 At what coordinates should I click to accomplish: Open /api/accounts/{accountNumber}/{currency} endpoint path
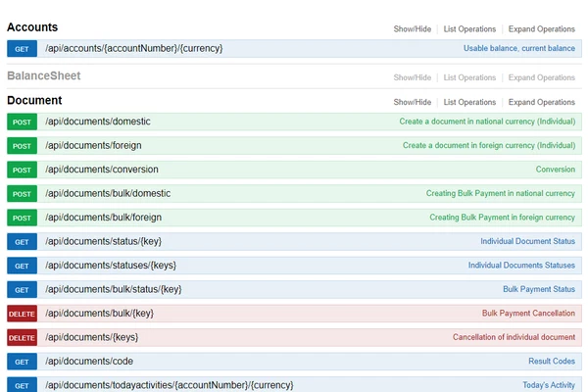[134, 48]
